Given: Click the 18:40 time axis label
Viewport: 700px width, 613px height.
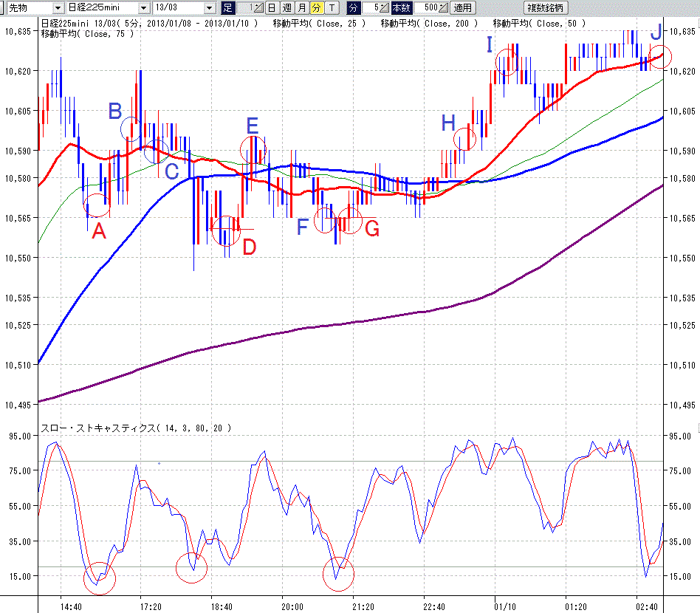Looking at the screenshot, I should coord(222,607).
